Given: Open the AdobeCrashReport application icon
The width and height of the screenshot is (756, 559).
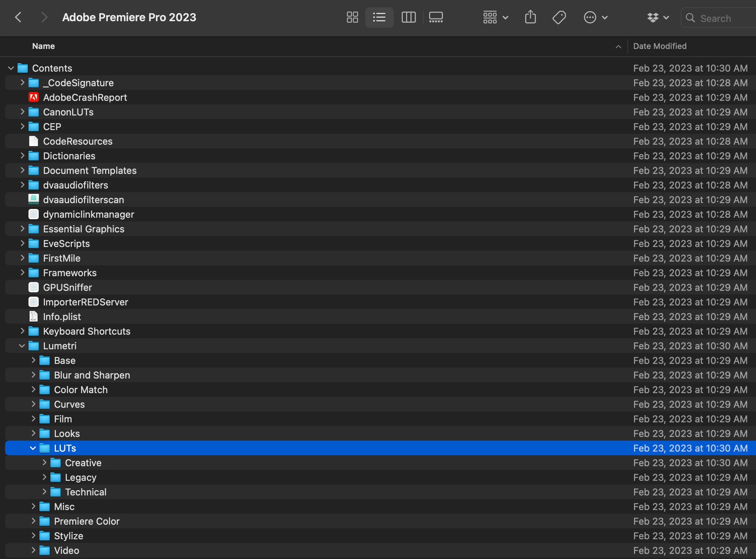Looking at the screenshot, I should [34, 98].
